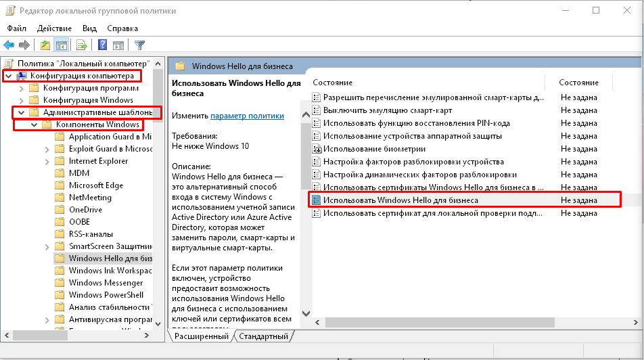Click the folder icon of 'RSS-каналы'
Screen dimensions: 644x360
(60, 234)
